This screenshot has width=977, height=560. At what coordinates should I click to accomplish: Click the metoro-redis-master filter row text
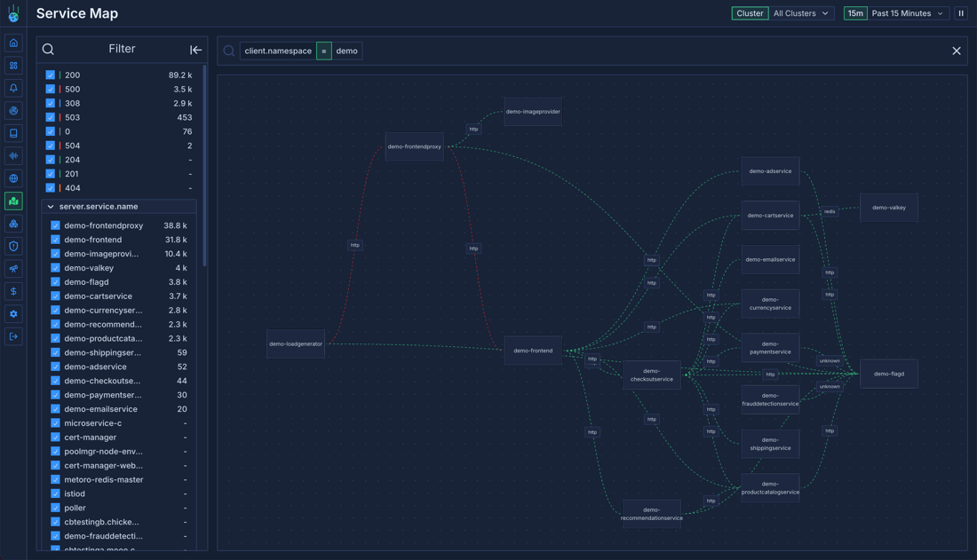(x=103, y=479)
